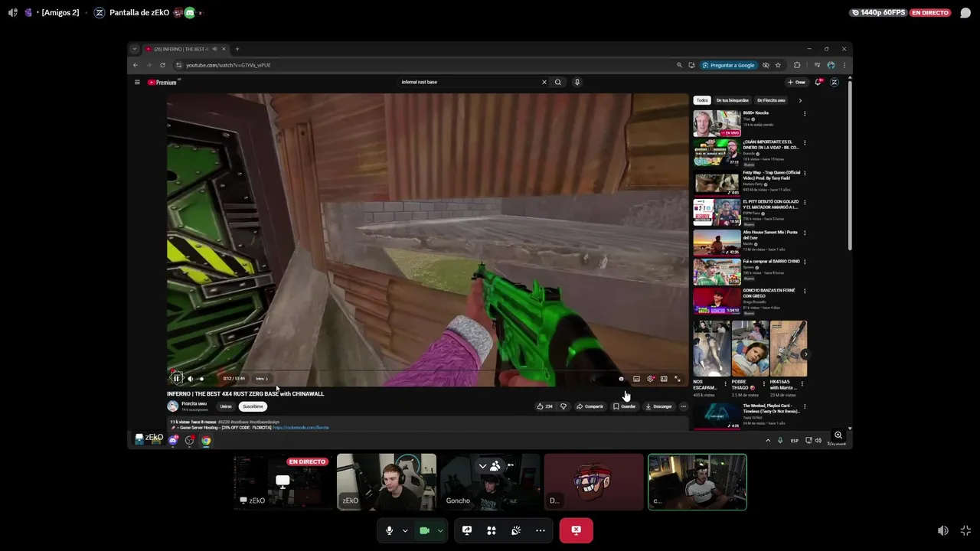This screenshot has height=551, width=980.
Task: Click YouTube search magnifier button
Action: 558,82
